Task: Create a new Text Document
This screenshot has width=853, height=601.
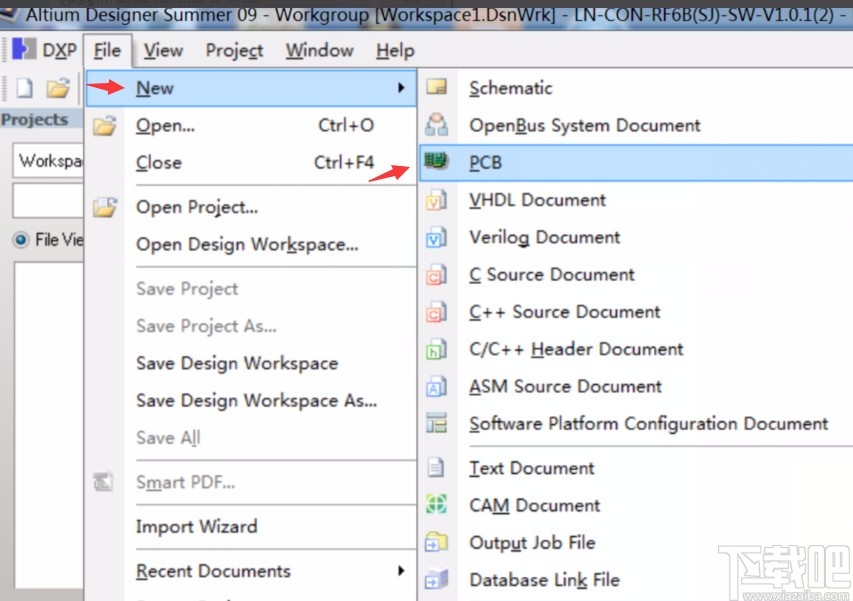Action: pyautogui.click(x=636, y=468)
